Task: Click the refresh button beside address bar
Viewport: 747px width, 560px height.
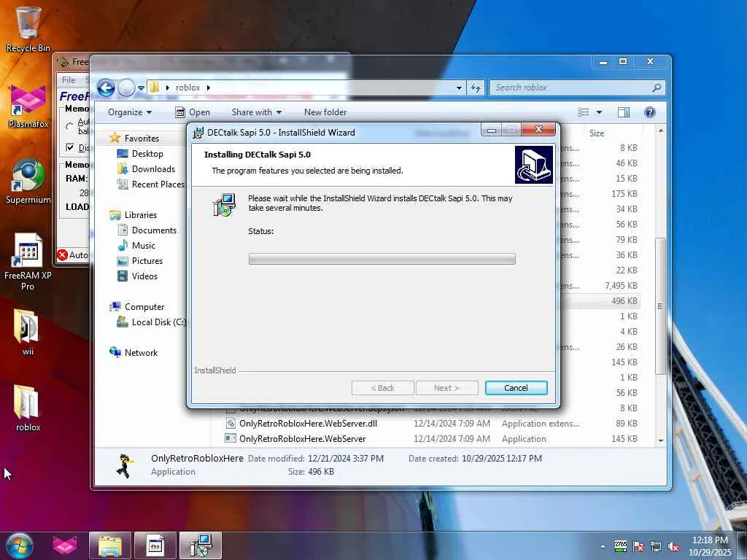Action: 476,87
